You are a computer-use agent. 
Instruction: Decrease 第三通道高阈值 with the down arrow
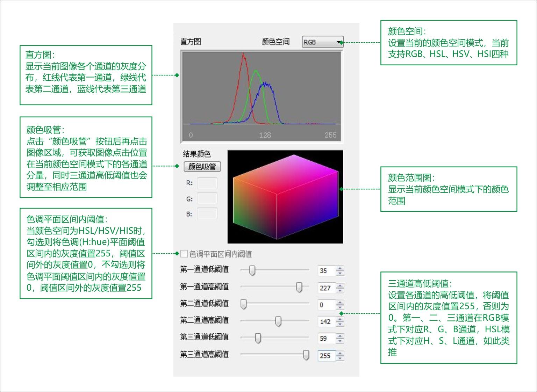pyautogui.click(x=340, y=358)
